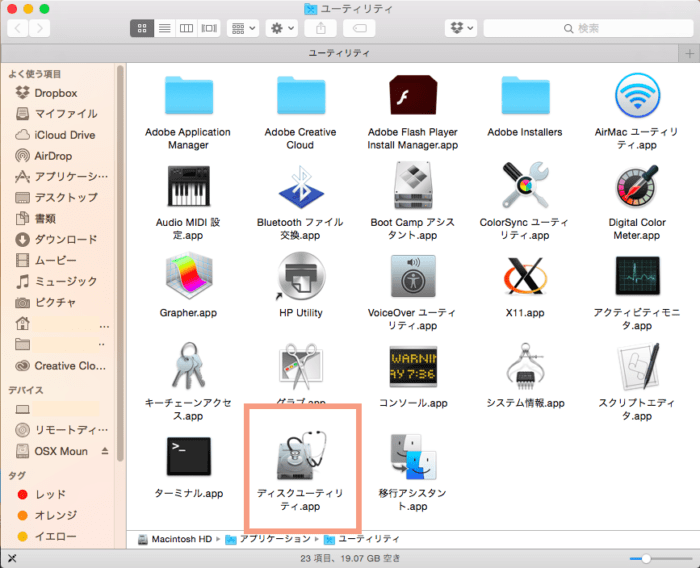Open Adobe Application Manager folder
This screenshot has width=700, height=568.
click(188, 96)
